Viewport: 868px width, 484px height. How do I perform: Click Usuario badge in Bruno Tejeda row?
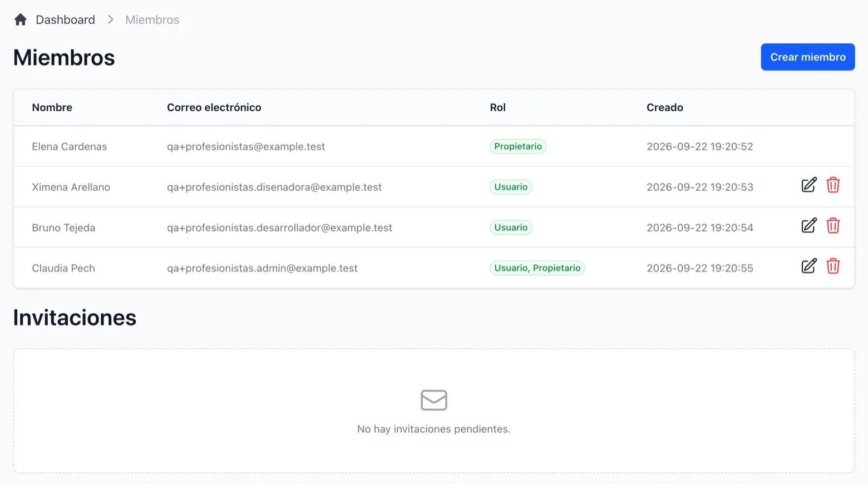pyautogui.click(x=511, y=228)
